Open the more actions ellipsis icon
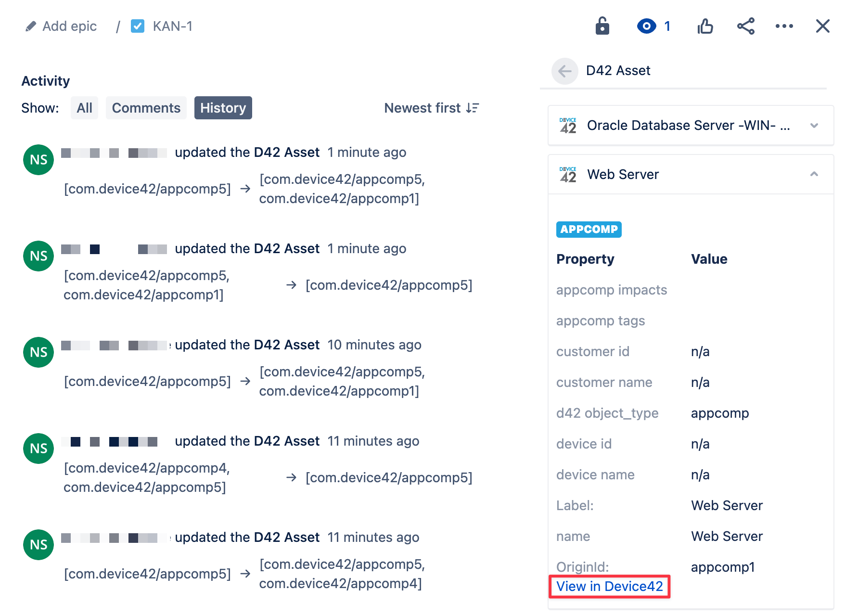Image resolution: width=845 pixels, height=616 pixels. (784, 26)
